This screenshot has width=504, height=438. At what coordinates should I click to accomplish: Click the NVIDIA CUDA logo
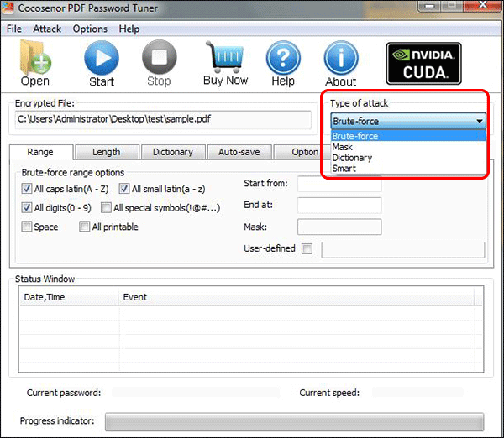coord(423,64)
